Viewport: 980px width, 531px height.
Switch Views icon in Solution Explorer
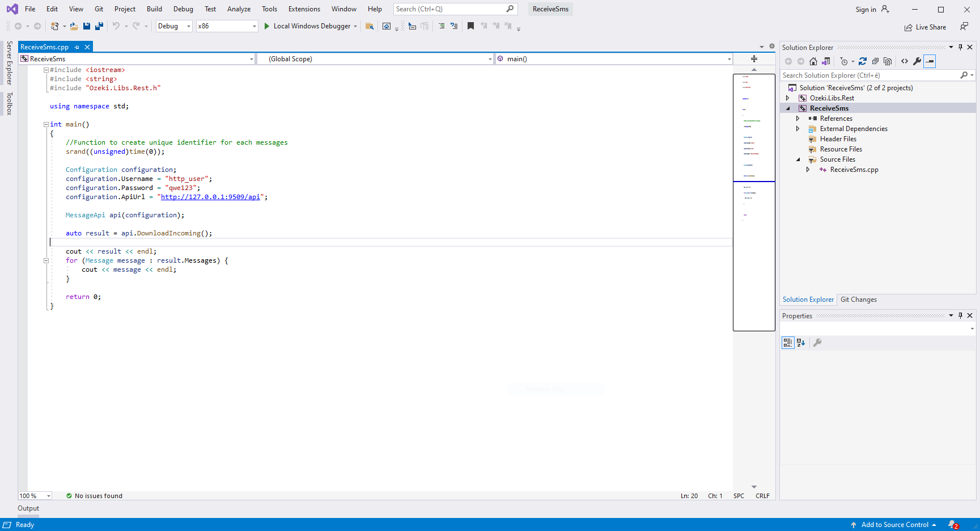[826, 61]
